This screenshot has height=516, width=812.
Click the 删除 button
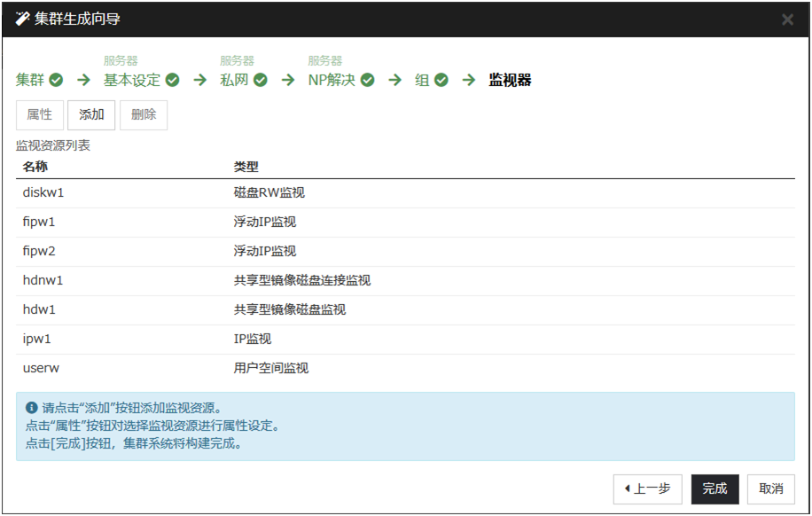click(143, 115)
